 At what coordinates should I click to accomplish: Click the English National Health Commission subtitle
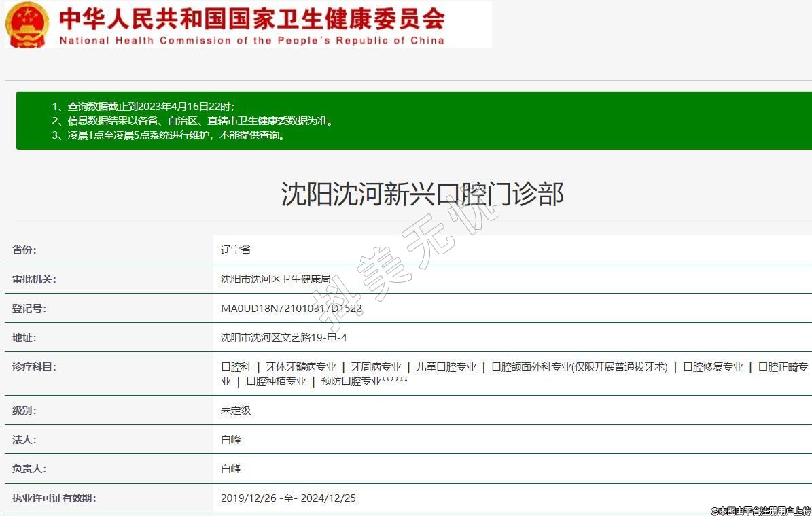[251, 40]
